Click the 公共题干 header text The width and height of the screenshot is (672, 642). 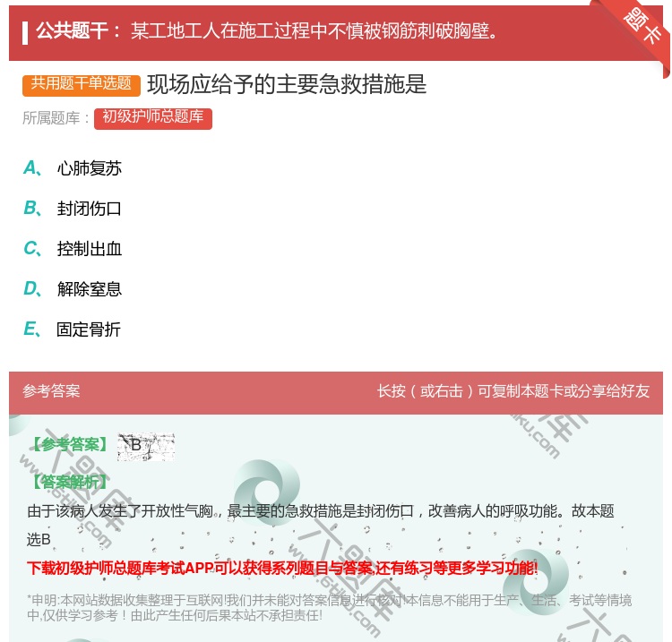266,31
